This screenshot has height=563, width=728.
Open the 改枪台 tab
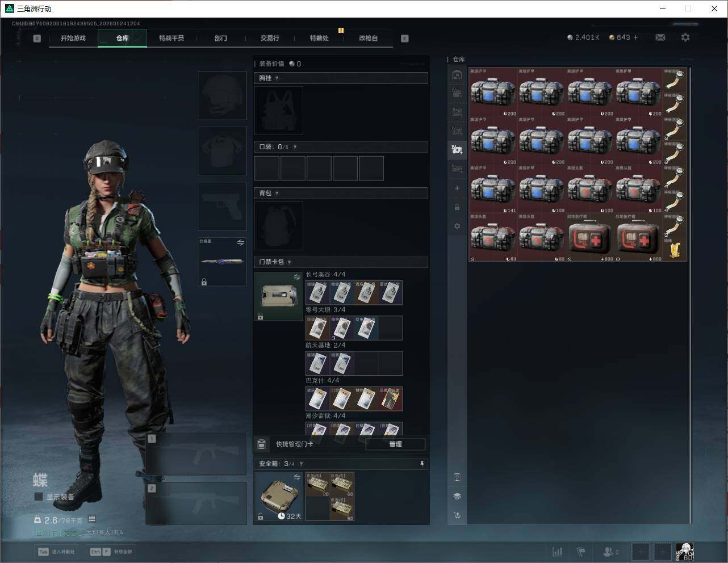(368, 38)
